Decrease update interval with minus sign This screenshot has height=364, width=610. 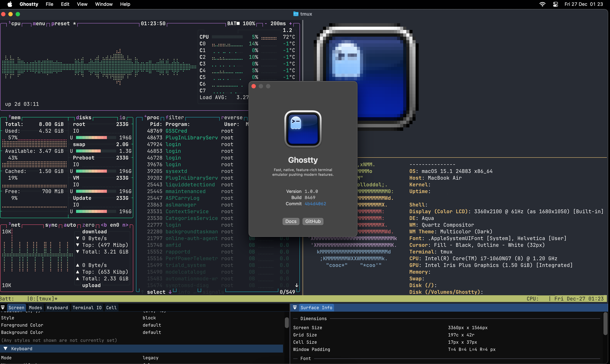click(266, 24)
